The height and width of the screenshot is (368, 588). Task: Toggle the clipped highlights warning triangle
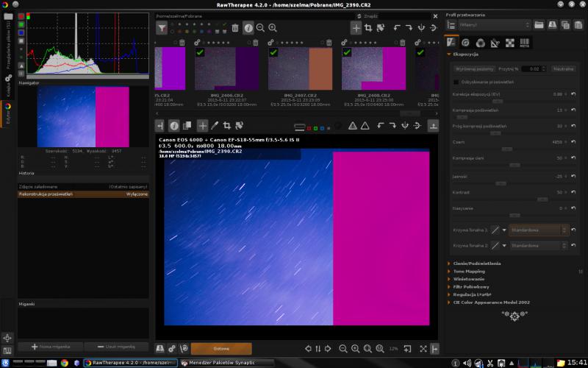coord(353,126)
